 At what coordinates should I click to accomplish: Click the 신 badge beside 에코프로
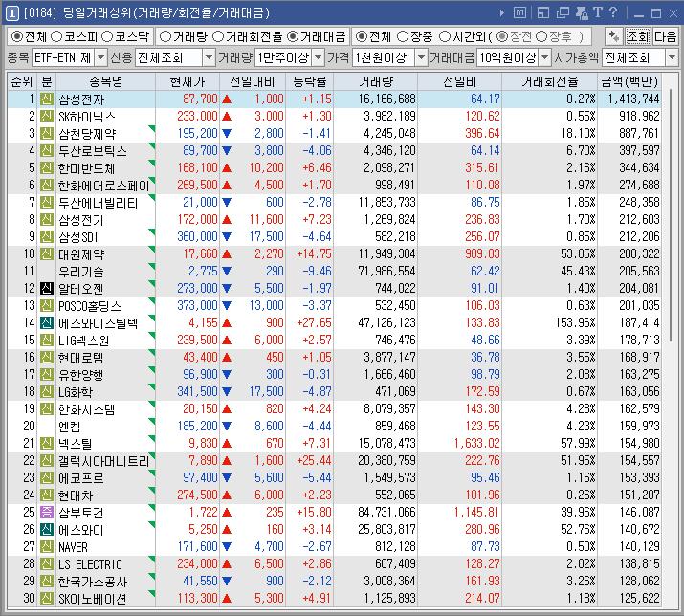(x=47, y=477)
